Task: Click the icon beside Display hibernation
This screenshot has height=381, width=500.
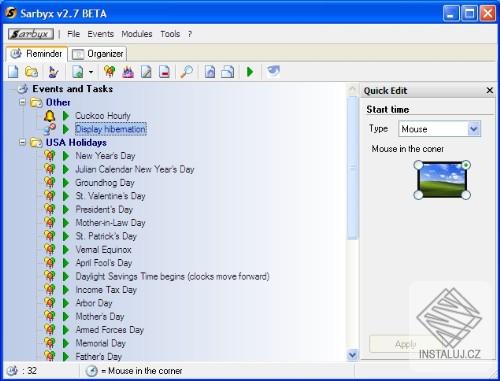Action: [x=49, y=129]
